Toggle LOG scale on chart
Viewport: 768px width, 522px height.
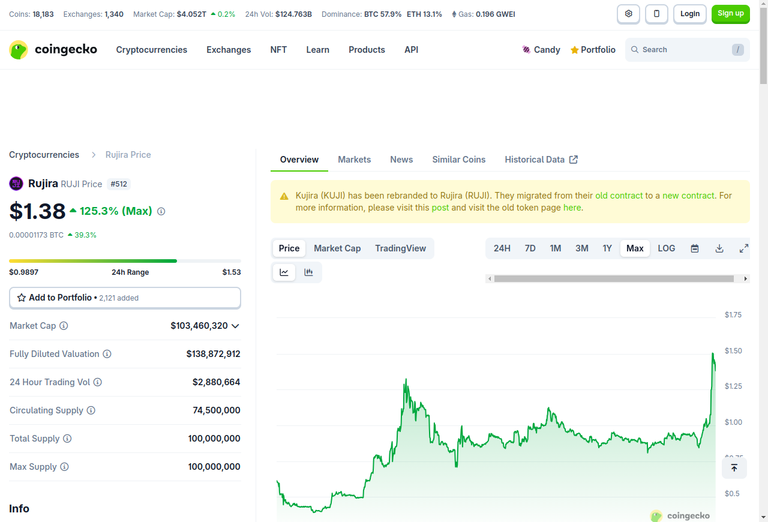(x=666, y=248)
